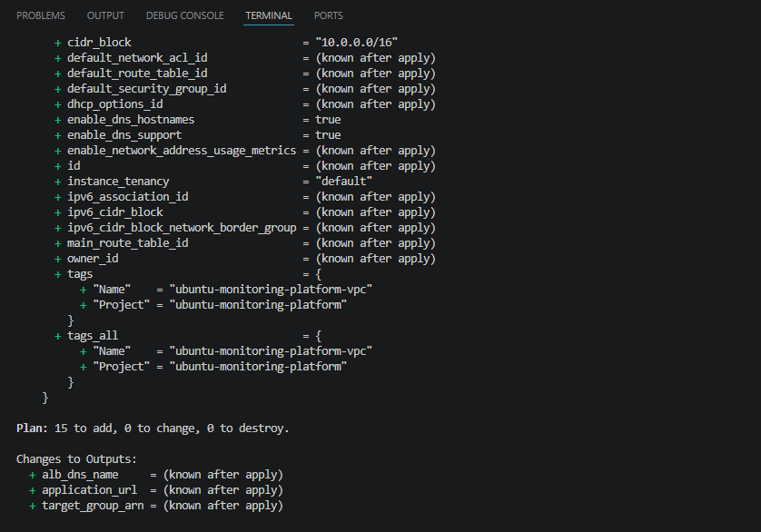Image resolution: width=761 pixels, height=532 pixels.
Task: Select the "10.0.0.0/16" value
Action: click(x=356, y=43)
